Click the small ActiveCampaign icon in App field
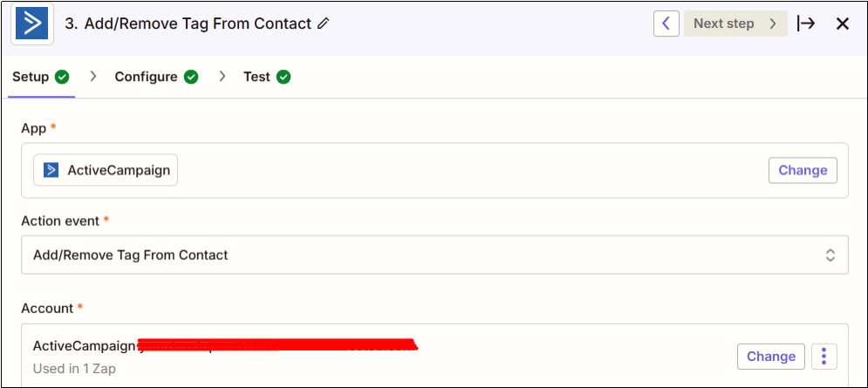The height and width of the screenshot is (388, 868). click(x=51, y=171)
